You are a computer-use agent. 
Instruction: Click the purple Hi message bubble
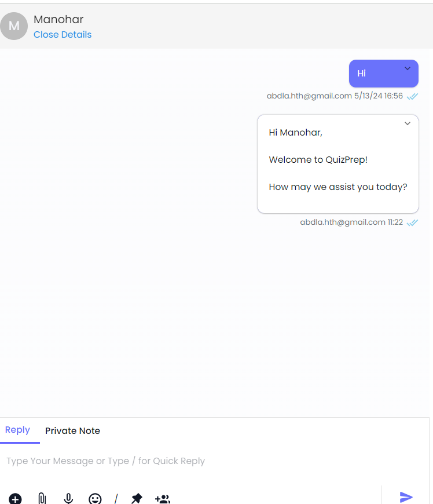pyautogui.click(x=384, y=74)
